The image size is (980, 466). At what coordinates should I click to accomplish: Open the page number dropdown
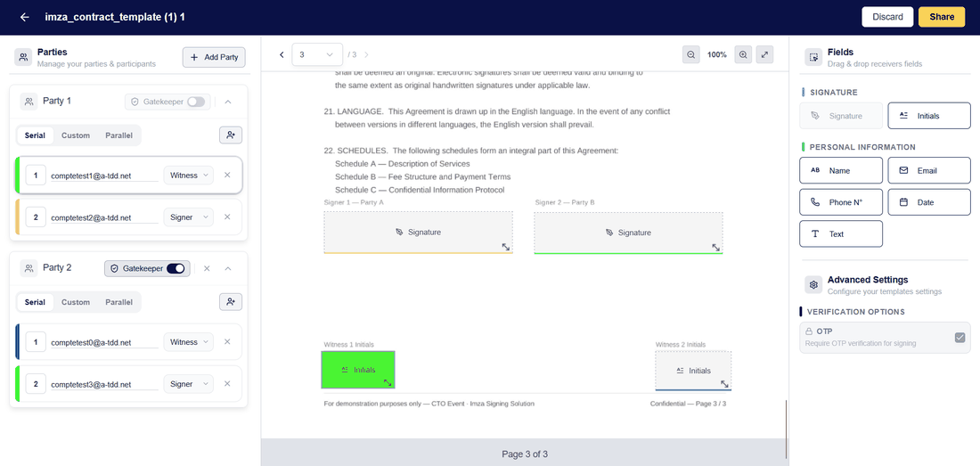(317, 55)
